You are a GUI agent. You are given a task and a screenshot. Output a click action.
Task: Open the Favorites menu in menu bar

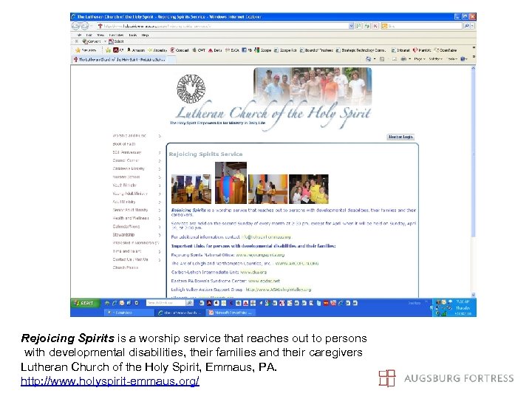tap(116, 35)
